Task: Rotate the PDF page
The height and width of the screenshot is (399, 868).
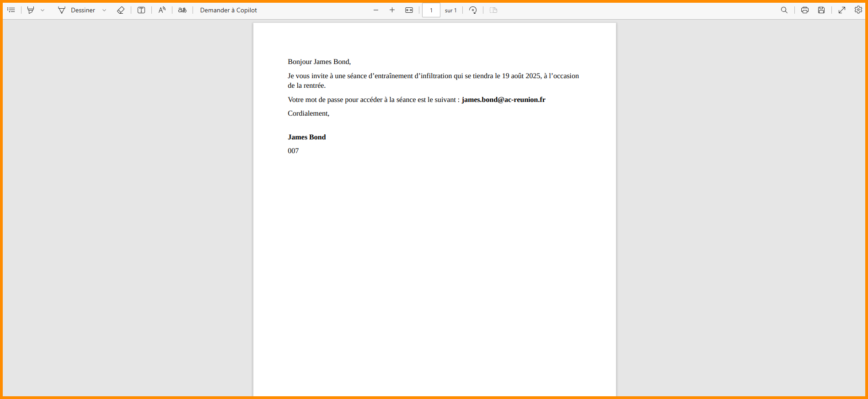Action: point(473,10)
